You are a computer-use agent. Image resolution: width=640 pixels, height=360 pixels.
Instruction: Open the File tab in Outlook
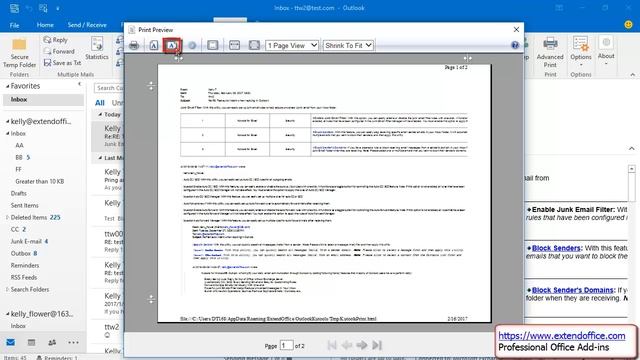pyautogui.click(x=14, y=25)
